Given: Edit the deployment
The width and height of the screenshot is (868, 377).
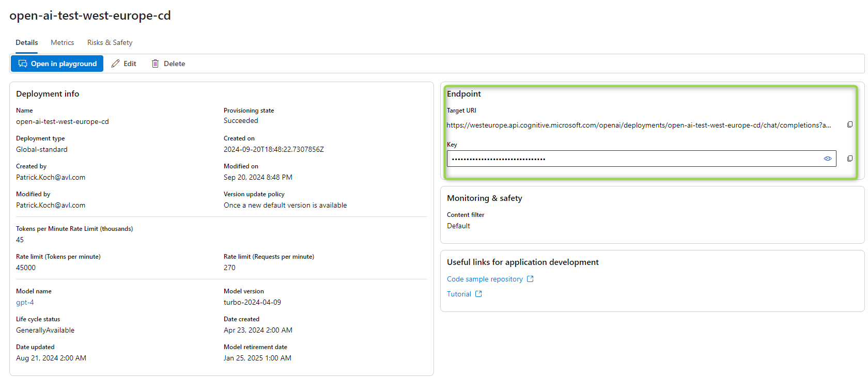Looking at the screenshot, I should tap(124, 64).
